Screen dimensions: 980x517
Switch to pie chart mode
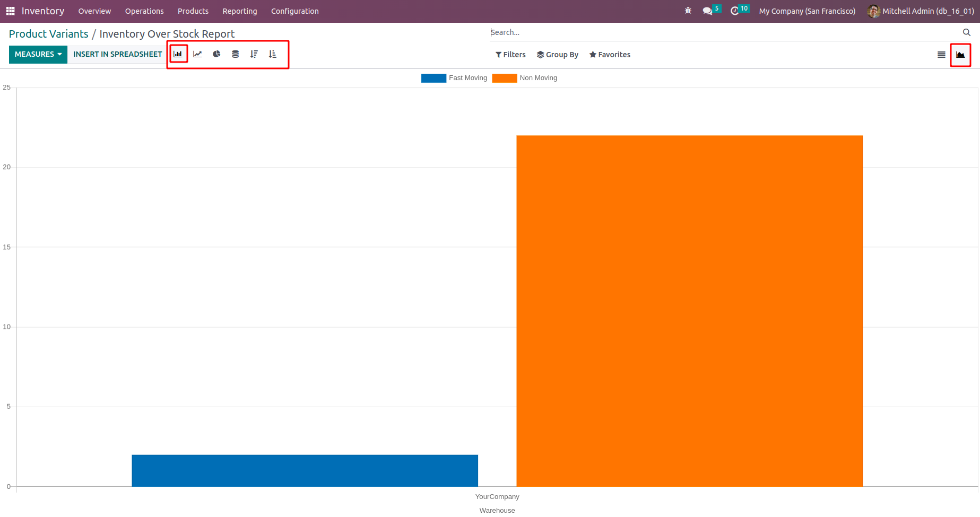click(x=216, y=54)
